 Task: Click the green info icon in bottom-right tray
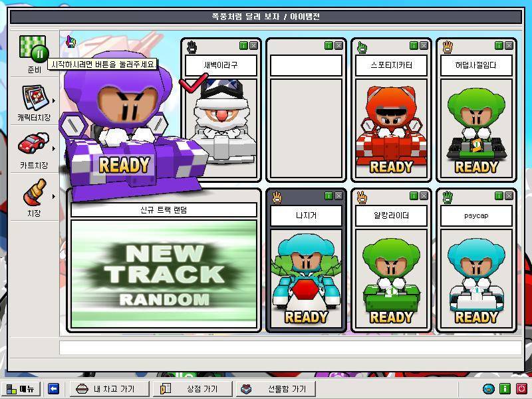pyautogui.click(x=505, y=389)
